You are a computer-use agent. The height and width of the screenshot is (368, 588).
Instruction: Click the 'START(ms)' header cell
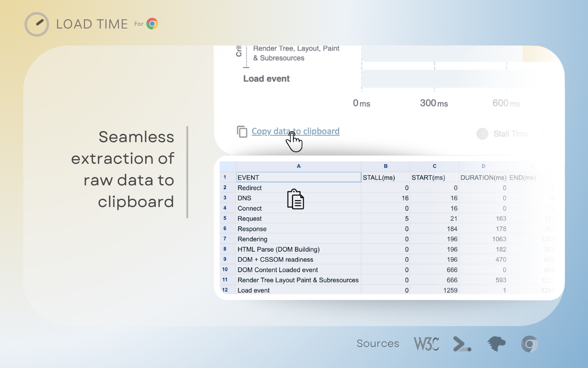[435, 177]
